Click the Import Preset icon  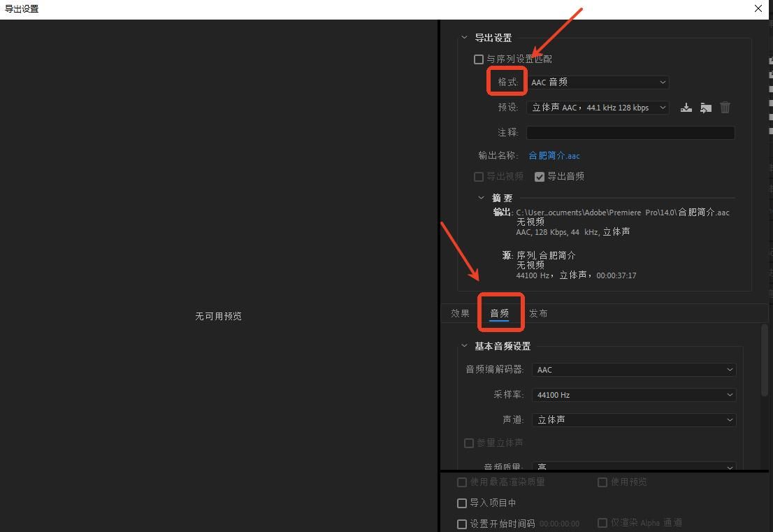click(x=705, y=108)
